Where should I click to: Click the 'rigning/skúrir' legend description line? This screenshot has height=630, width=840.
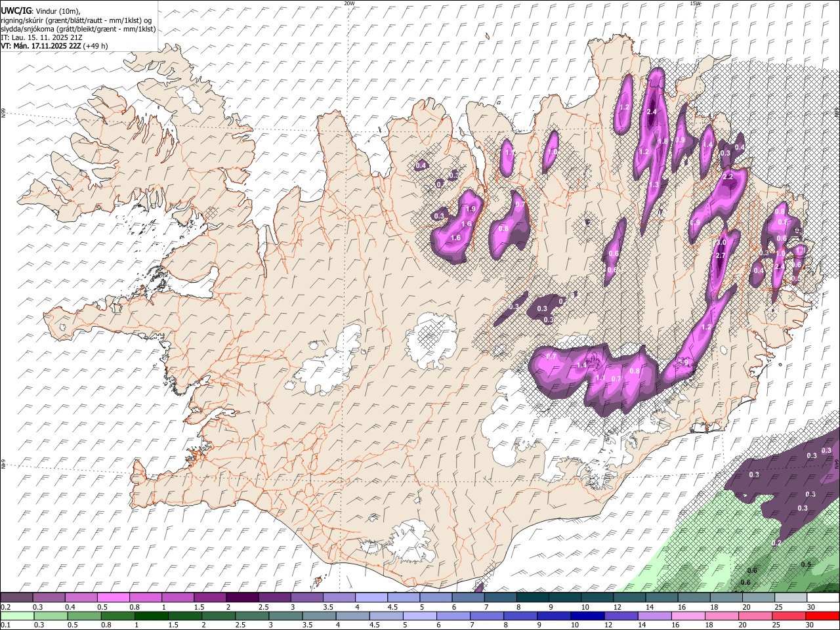click(77, 20)
